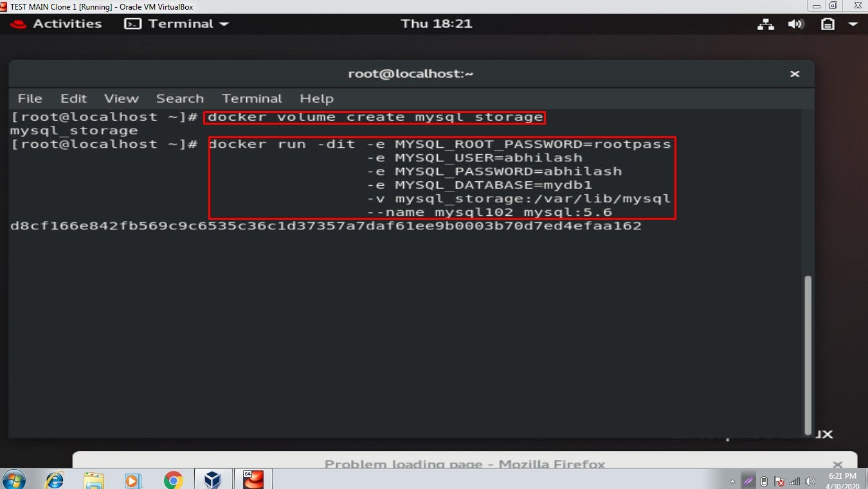This screenshot has height=489, width=868.
Task: Open Windows Media Player from the taskbar
Action: tap(132, 479)
